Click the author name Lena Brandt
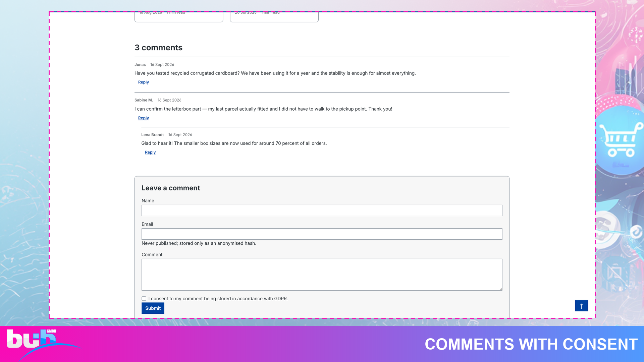Screen dimensions: 644x362 click(152, 135)
